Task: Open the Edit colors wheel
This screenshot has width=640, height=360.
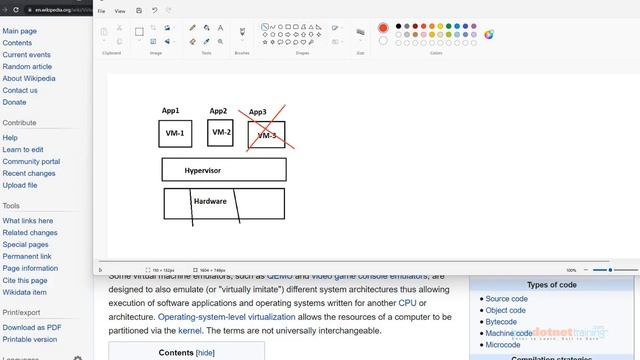Action: (489, 35)
